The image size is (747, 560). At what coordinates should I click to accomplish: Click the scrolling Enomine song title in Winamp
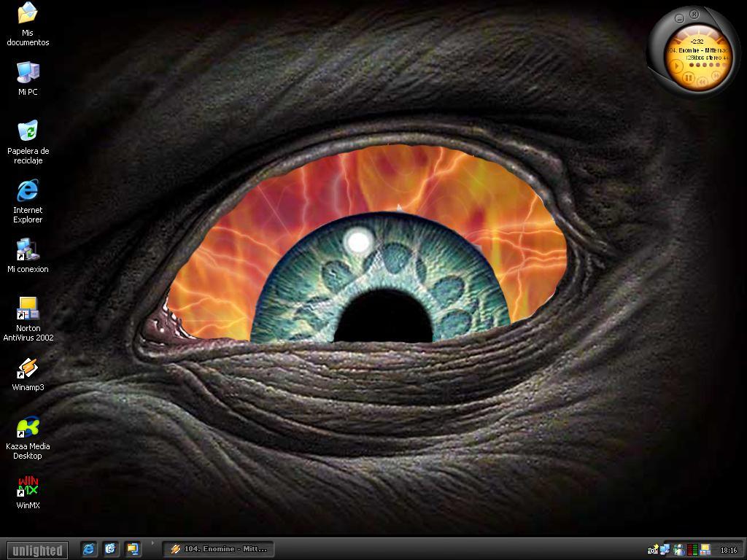click(698, 50)
